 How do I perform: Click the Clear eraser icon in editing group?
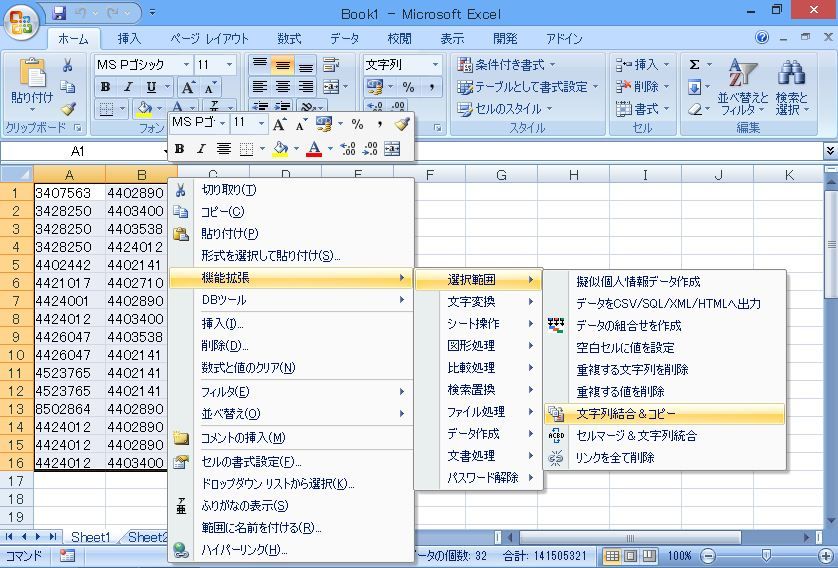[x=694, y=109]
